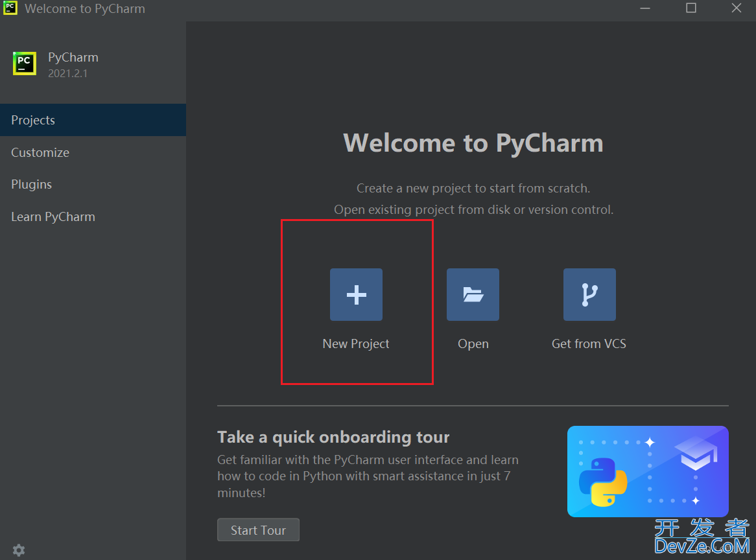Click the PyCharm logo in the sidebar
Viewport: 756px width, 560px height.
(24, 64)
